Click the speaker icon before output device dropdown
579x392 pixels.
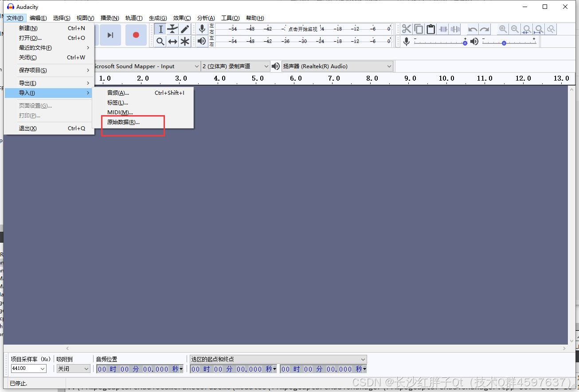click(276, 66)
